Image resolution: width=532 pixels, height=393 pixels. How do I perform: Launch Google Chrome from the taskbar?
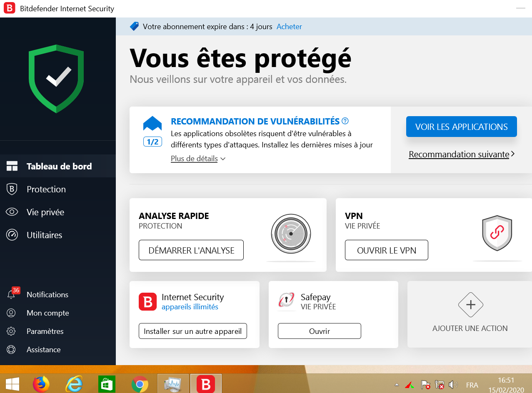coord(140,384)
